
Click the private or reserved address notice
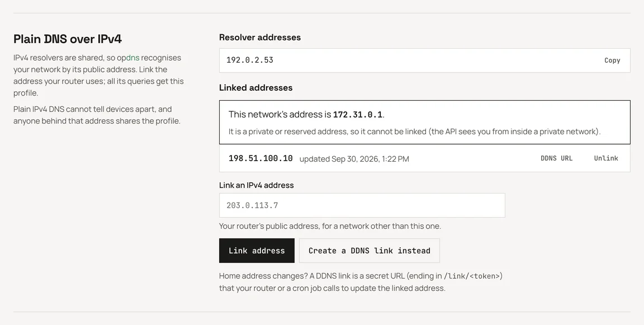pyautogui.click(x=414, y=131)
